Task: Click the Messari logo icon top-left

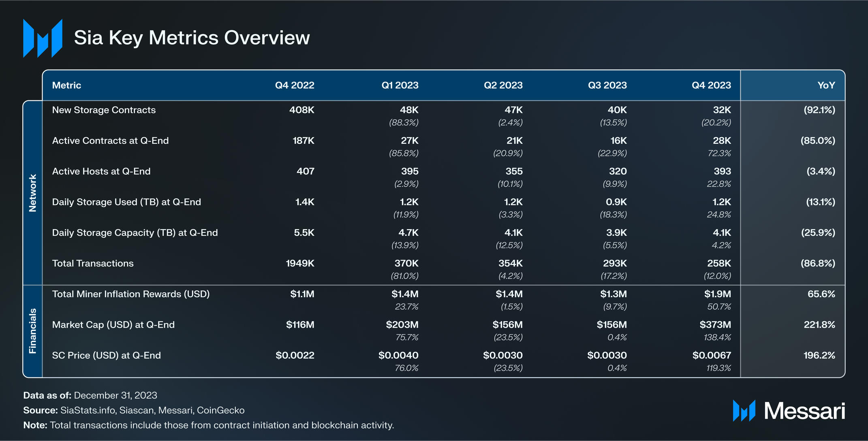Action: click(43, 38)
